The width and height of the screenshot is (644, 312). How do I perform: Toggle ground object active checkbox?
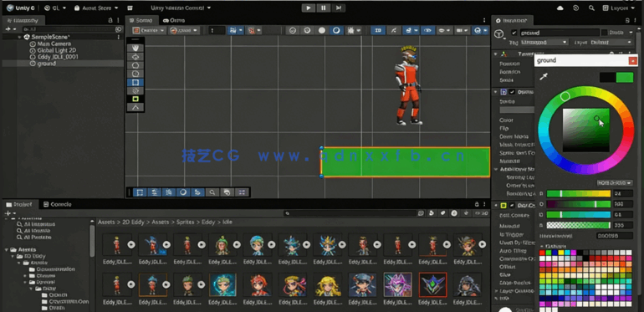click(514, 33)
